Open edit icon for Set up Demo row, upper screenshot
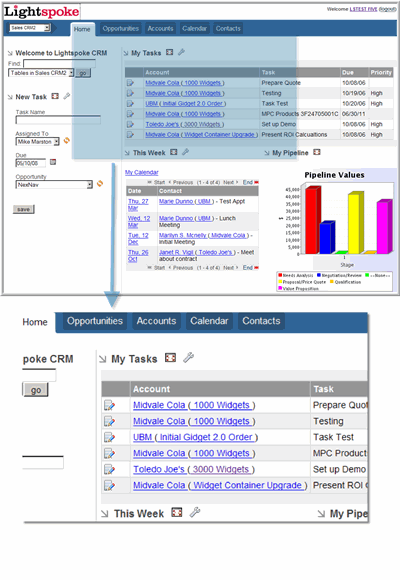This screenshot has width=400, height=580. pyautogui.click(x=130, y=124)
